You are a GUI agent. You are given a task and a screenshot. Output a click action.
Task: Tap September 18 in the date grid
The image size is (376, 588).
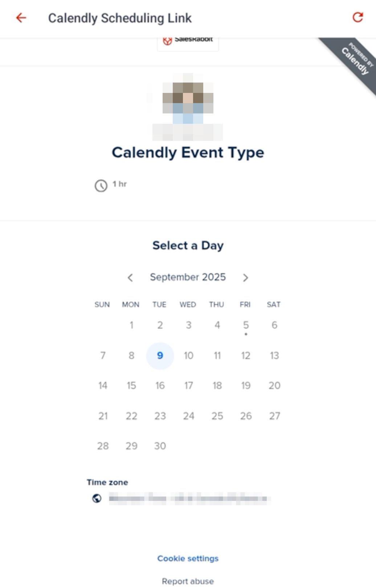(217, 385)
